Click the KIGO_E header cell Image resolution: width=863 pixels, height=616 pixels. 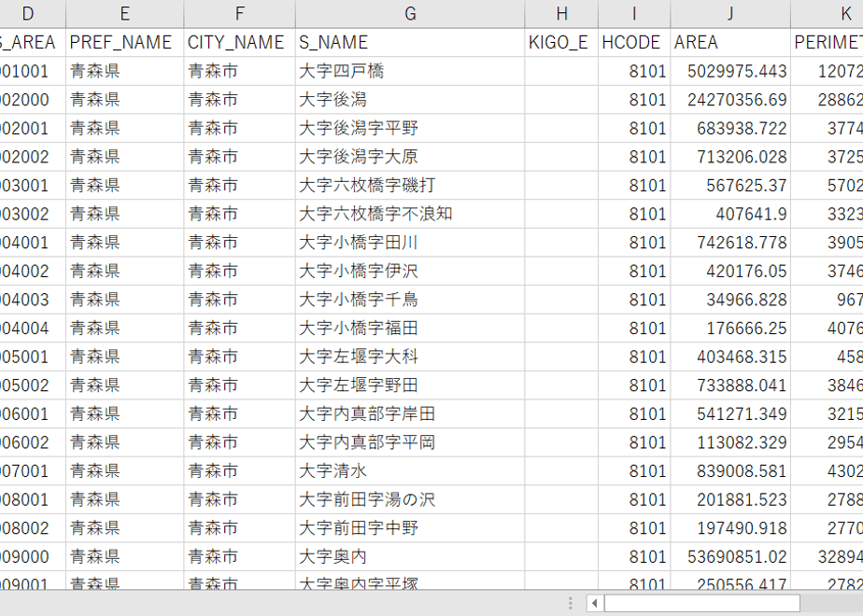point(561,42)
